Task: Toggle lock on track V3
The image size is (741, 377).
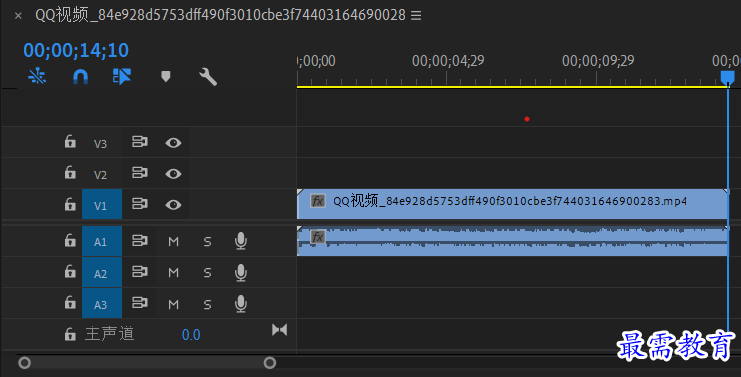Action: [70, 141]
